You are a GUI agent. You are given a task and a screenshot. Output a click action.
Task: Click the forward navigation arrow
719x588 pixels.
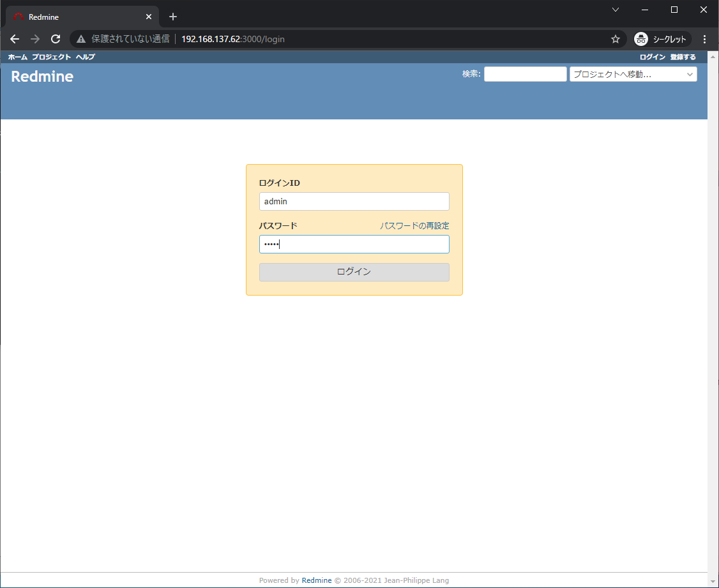tap(35, 39)
